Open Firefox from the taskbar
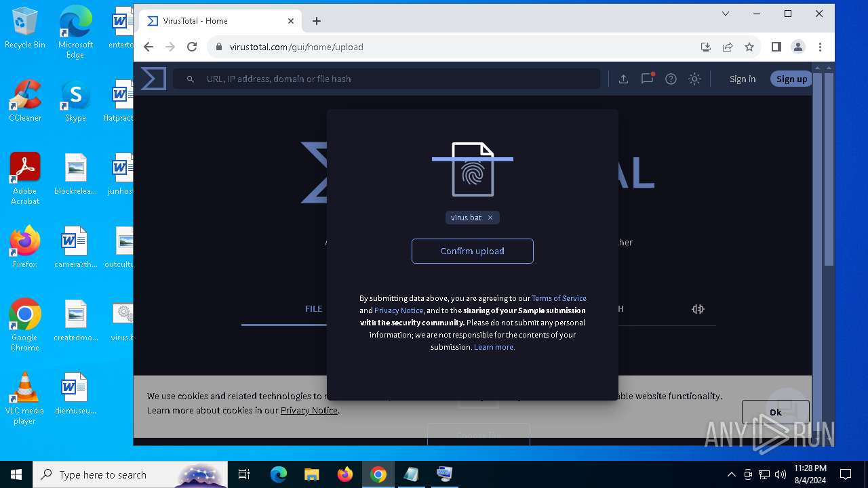The height and width of the screenshot is (488, 868). tap(344, 474)
